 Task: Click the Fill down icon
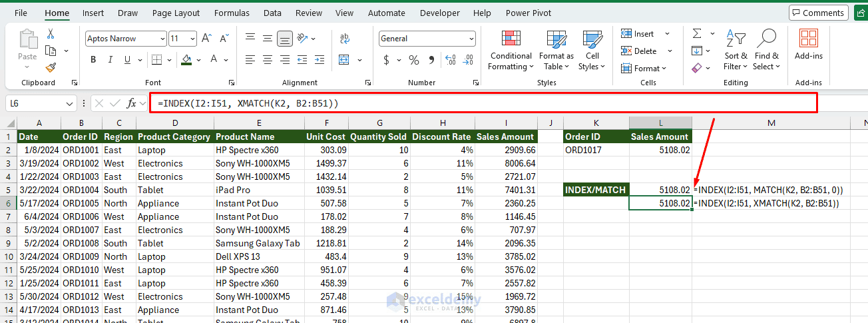[697, 51]
